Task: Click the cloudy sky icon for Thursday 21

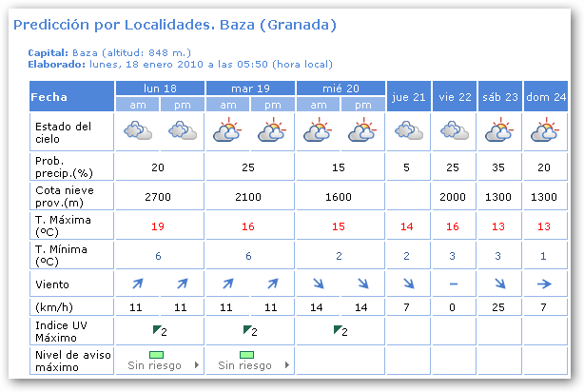Action: click(408, 131)
